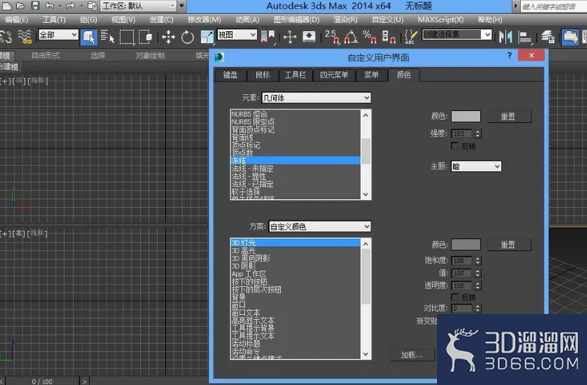
Task: Open the 自由形式 ribbon tab
Action: point(45,55)
